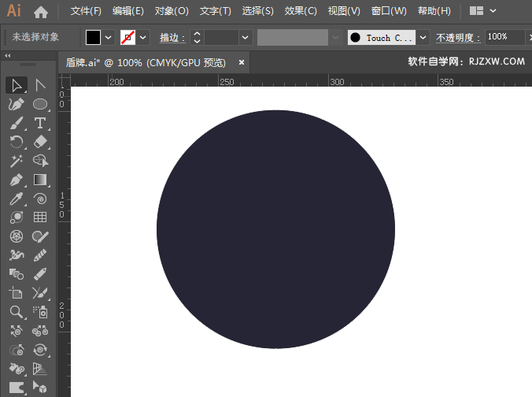Expand the brush definition dropdown arrow
Viewport: 532px width, 397px height.
423,37
